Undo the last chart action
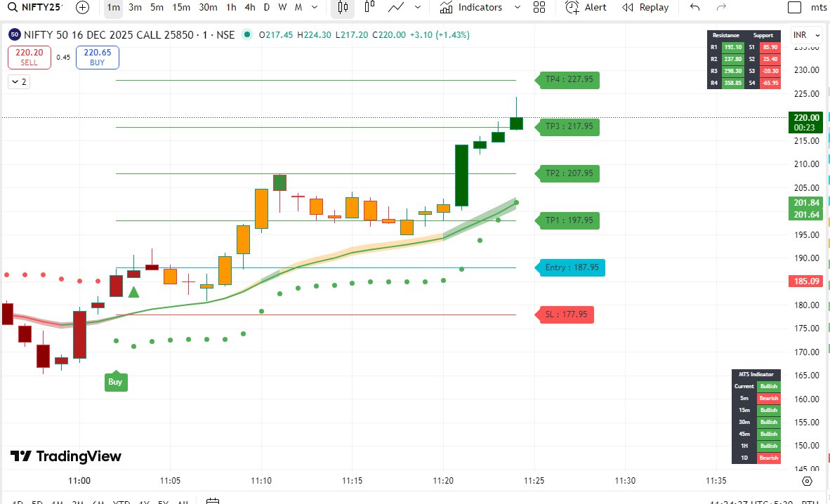Image resolution: width=830 pixels, height=504 pixels. click(x=695, y=8)
